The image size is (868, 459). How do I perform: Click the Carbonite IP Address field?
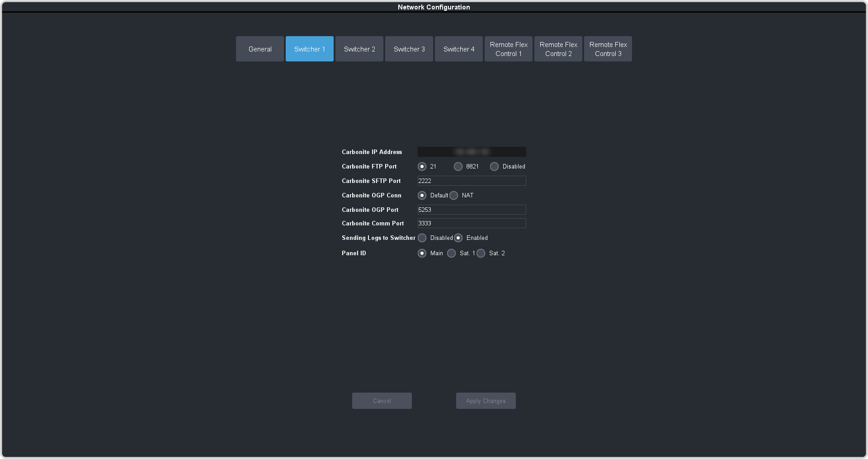coord(472,152)
